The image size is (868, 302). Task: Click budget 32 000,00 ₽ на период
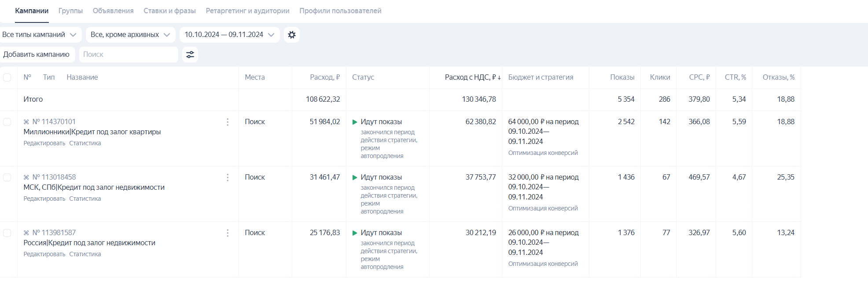[x=544, y=177]
